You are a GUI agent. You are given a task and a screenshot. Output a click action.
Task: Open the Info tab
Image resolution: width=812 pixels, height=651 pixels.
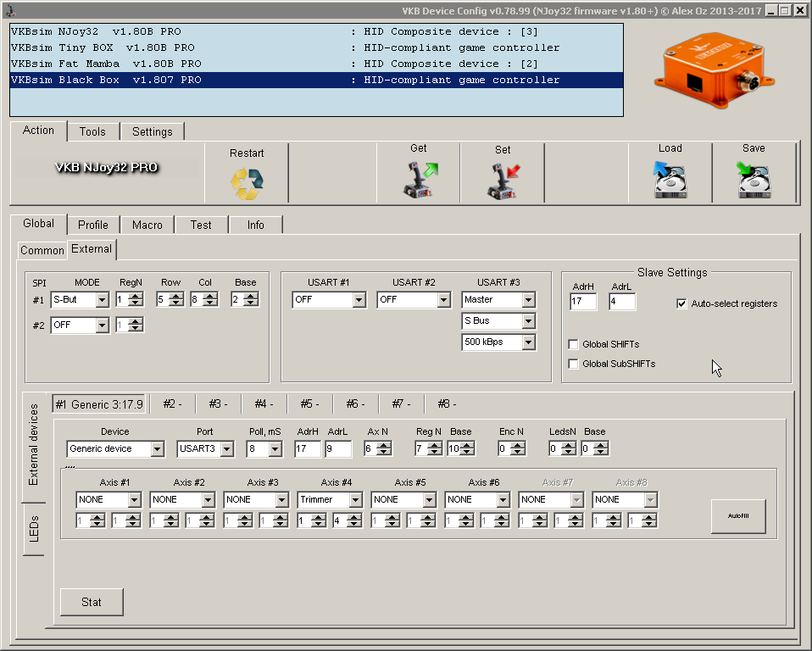click(256, 225)
